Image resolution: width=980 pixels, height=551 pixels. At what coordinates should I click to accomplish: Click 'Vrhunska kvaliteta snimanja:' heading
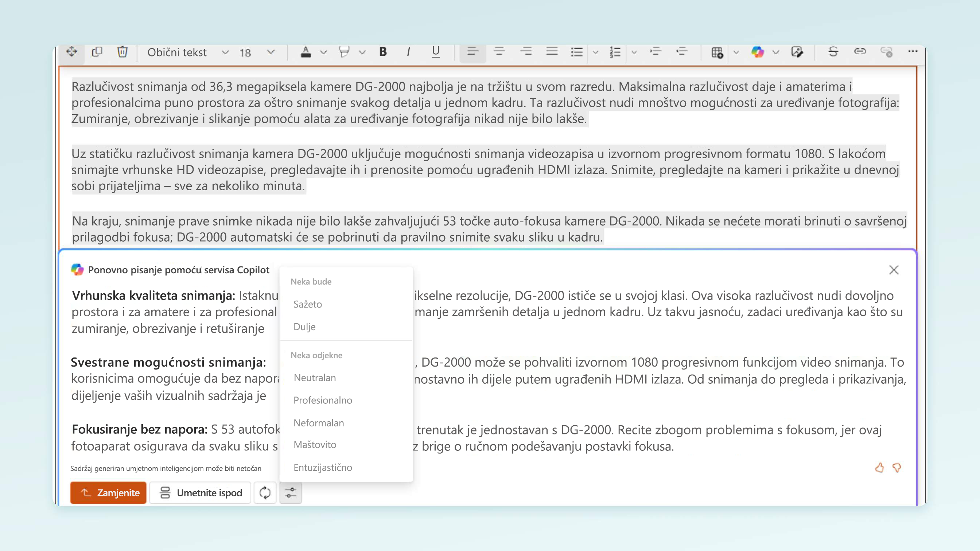click(x=153, y=296)
